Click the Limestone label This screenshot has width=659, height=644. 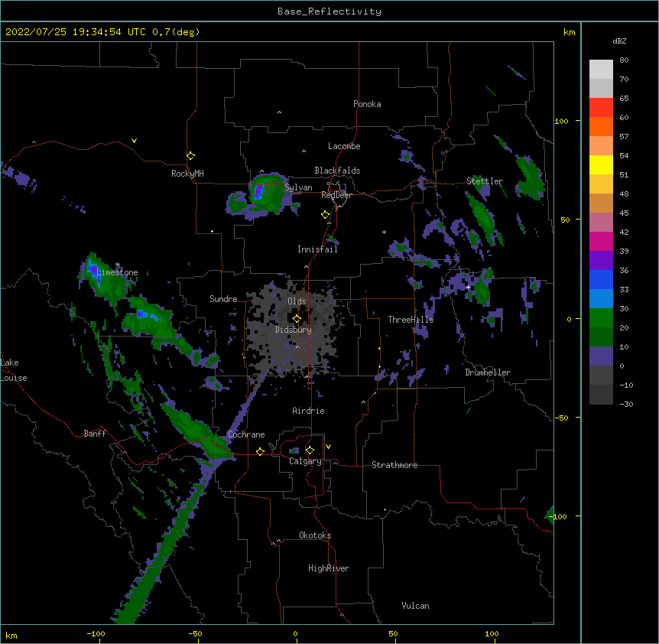[x=117, y=272]
